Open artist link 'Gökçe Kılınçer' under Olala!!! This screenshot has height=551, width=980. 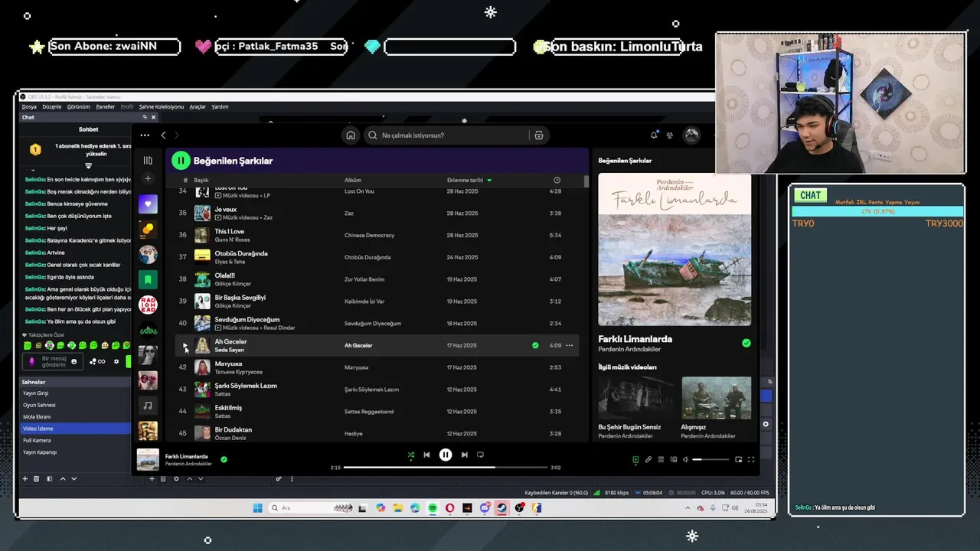(233, 284)
